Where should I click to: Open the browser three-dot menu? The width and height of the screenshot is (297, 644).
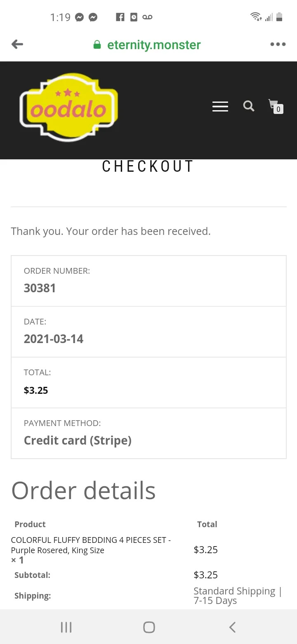278,44
